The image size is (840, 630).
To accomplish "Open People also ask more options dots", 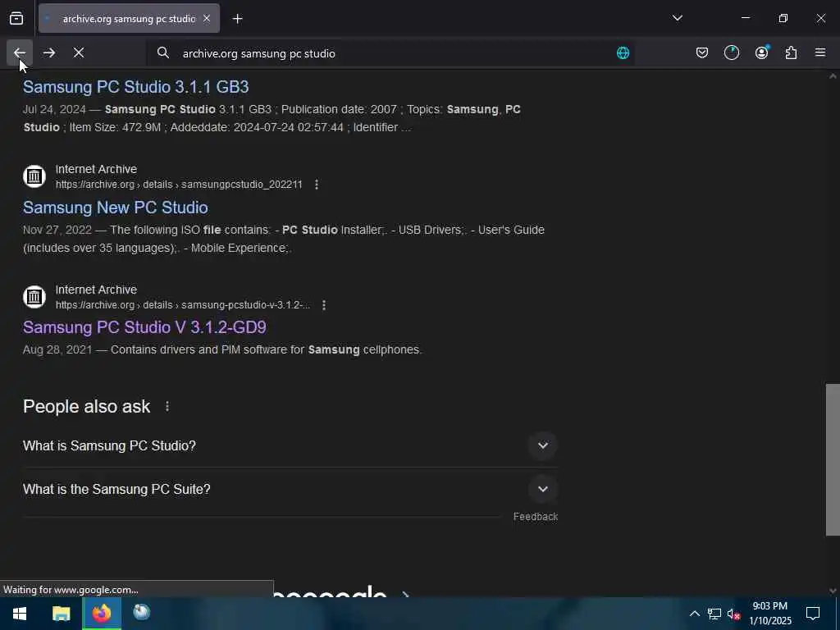I will click(167, 407).
